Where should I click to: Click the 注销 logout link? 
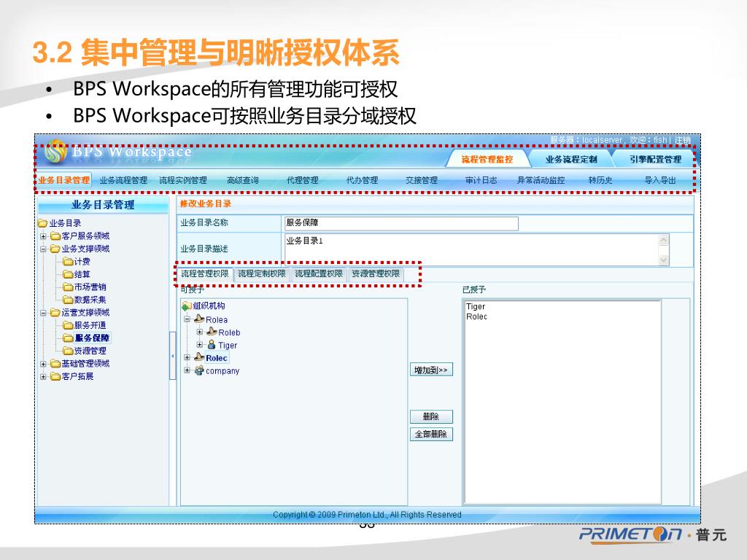pyautogui.click(x=682, y=140)
